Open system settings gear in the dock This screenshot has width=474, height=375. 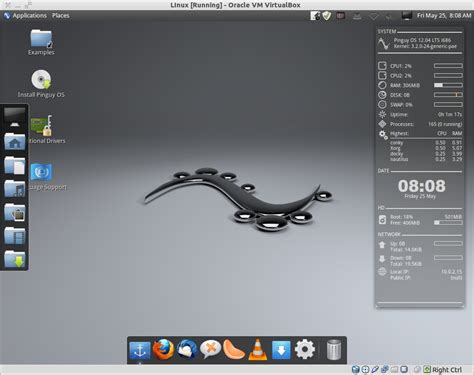coord(305,349)
